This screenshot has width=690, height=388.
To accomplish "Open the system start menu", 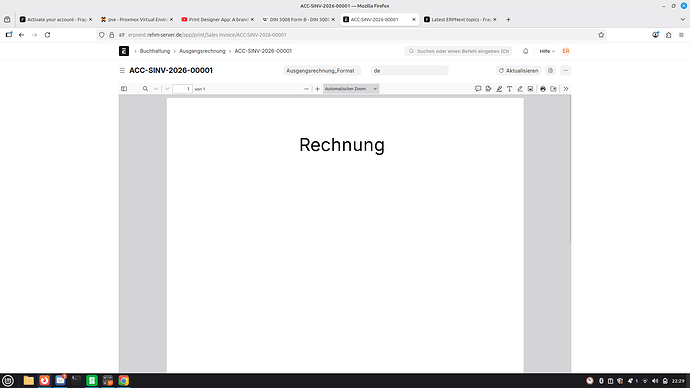I will [8, 381].
